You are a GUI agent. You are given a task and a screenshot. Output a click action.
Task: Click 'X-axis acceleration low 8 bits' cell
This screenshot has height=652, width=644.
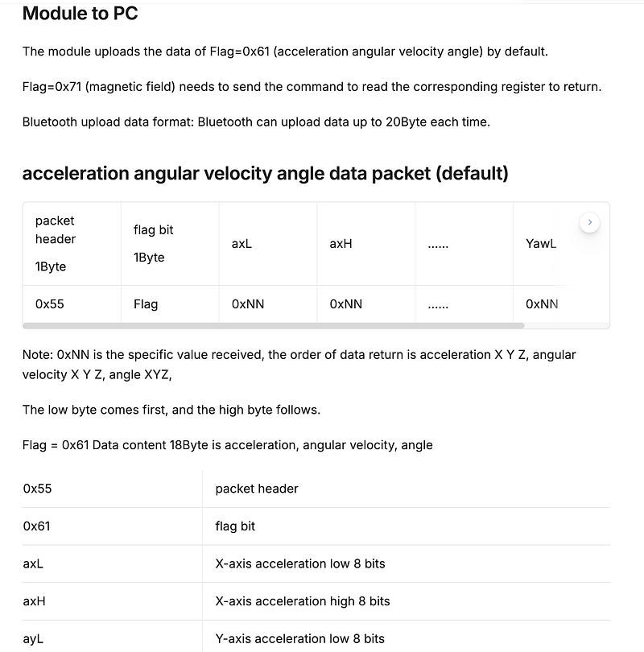pos(407,563)
